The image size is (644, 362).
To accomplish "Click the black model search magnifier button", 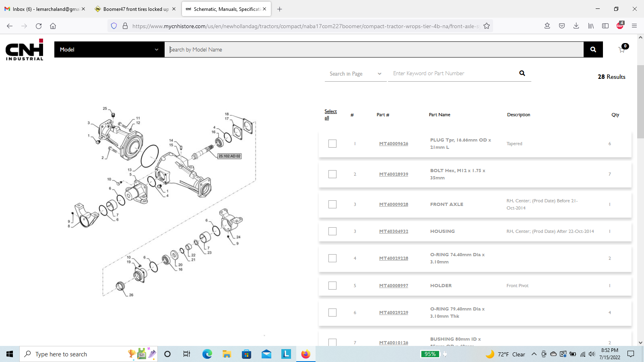I will (593, 49).
